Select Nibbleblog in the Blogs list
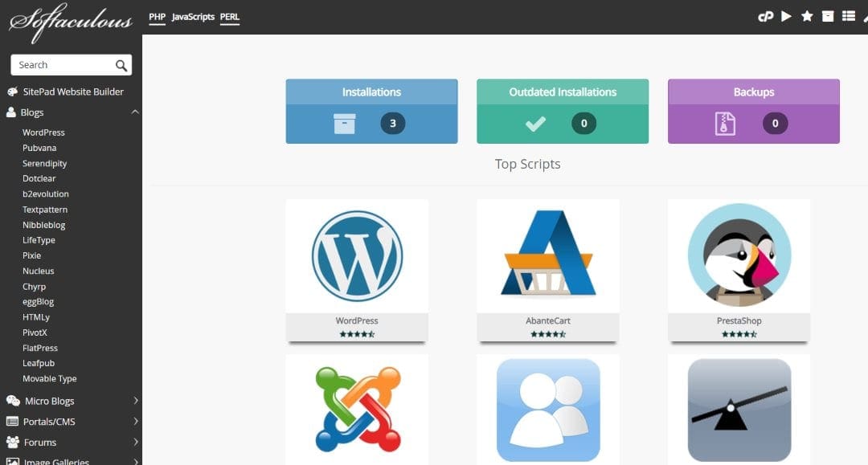 tap(43, 225)
